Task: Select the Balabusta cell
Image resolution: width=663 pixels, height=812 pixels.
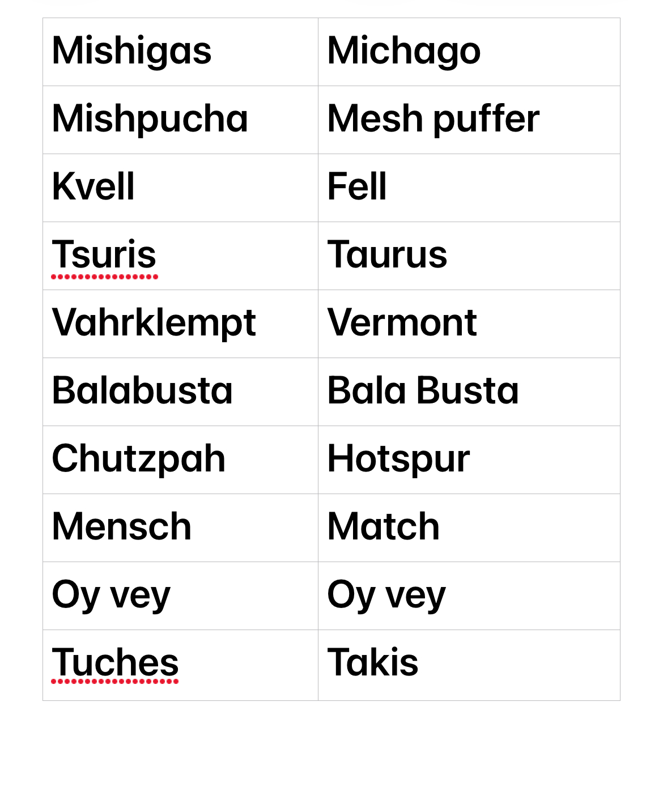Action: click(x=142, y=391)
